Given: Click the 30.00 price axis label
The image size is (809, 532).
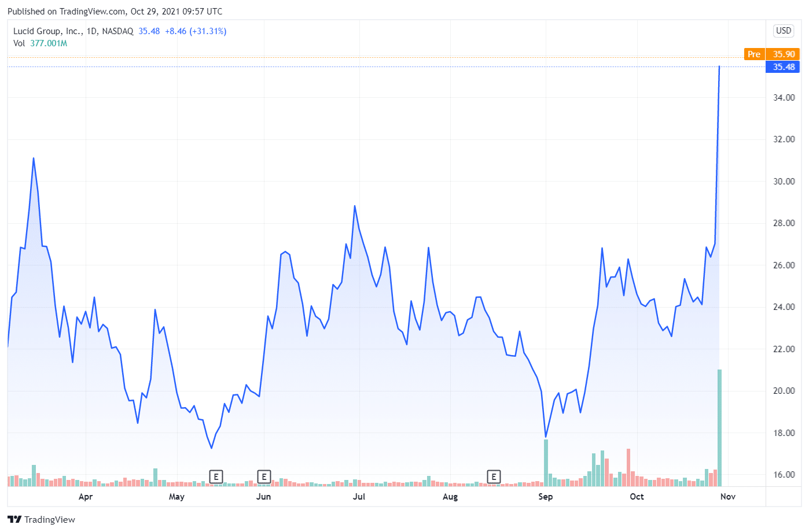Looking at the screenshot, I should coord(784,182).
